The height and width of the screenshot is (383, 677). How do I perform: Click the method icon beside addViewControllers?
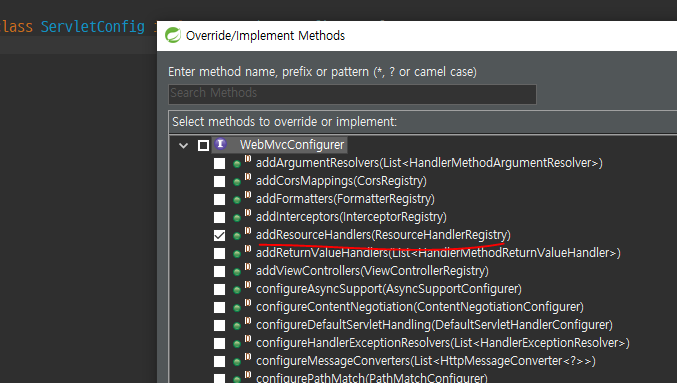tap(237, 272)
